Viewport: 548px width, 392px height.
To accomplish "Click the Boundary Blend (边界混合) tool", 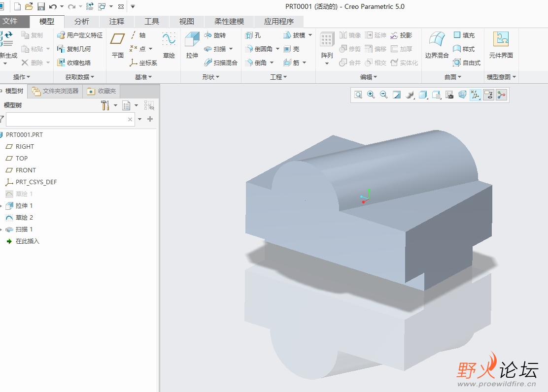I will click(x=437, y=45).
